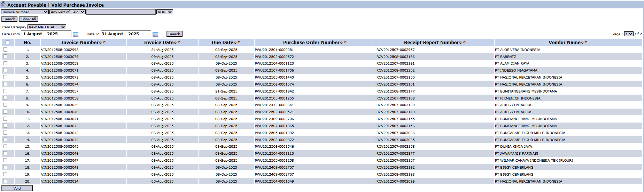Click left sort arrow beside Due Date header

click(235, 43)
